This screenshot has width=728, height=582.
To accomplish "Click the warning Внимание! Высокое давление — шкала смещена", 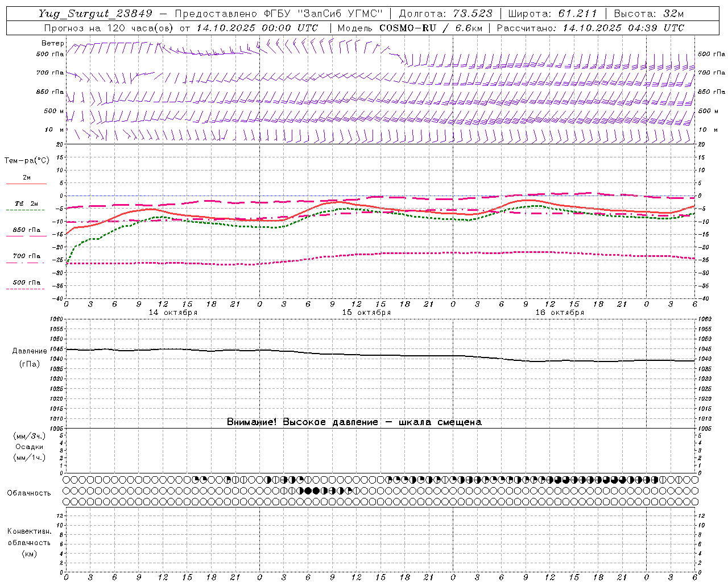I will [354, 422].
